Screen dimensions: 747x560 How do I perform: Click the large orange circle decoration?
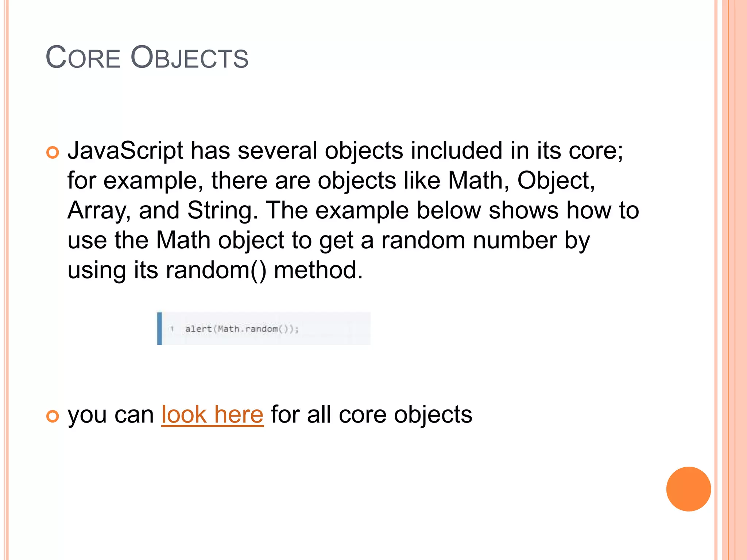point(688,489)
